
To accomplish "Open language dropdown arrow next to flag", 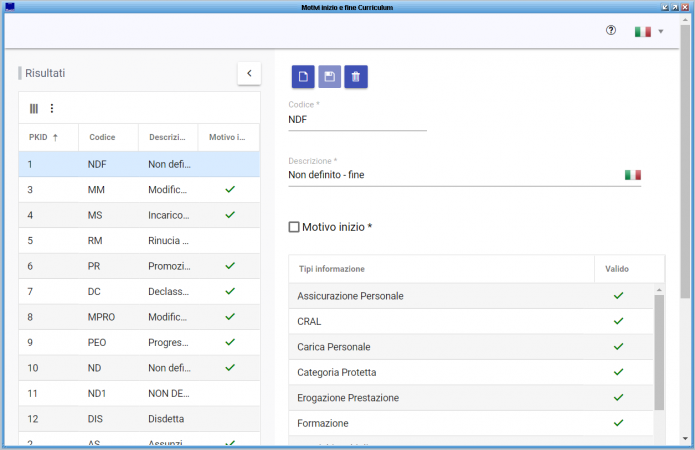I will click(x=661, y=32).
